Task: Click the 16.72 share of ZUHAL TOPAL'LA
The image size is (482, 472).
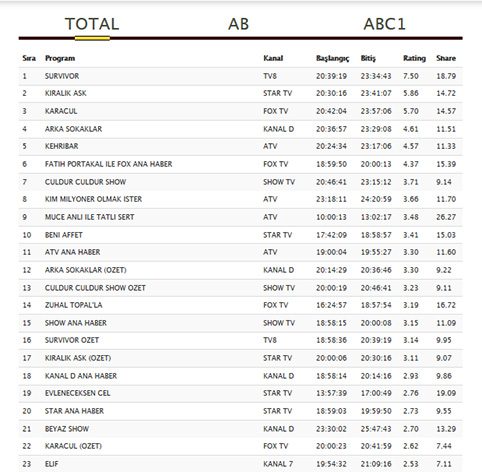Action: coord(446,305)
